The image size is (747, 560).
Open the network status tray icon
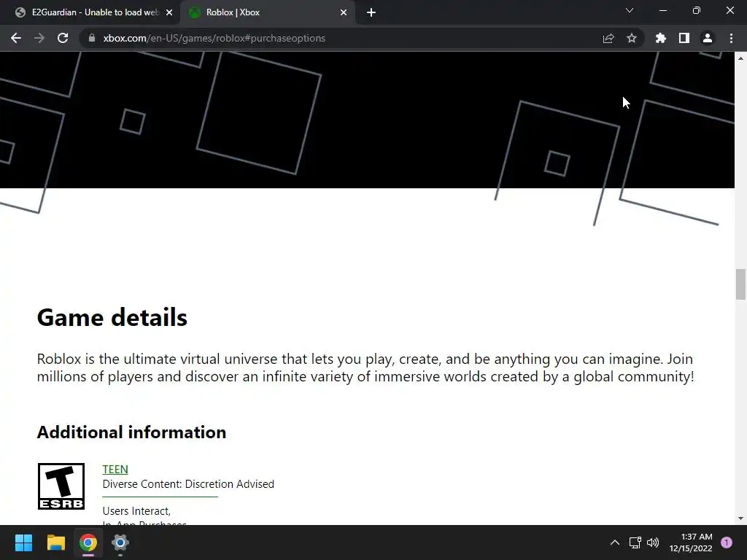click(x=635, y=542)
